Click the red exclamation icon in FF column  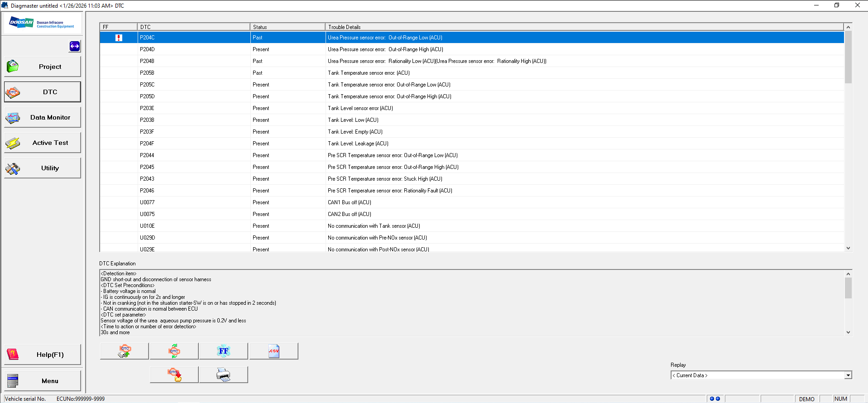coord(119,38)
